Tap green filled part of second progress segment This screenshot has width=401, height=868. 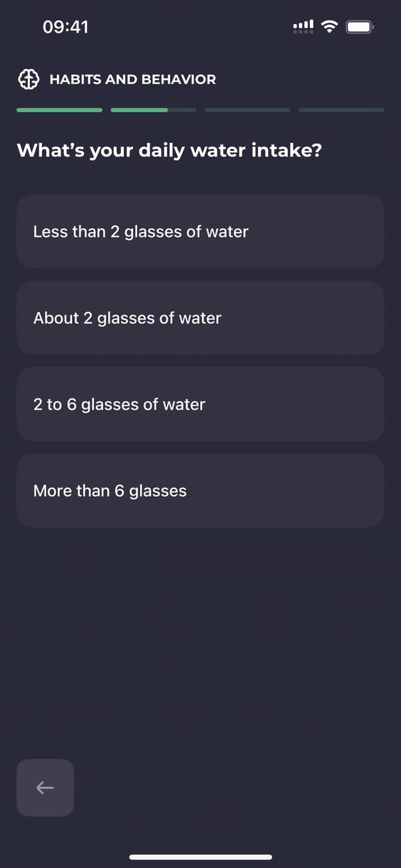[139, 110]
